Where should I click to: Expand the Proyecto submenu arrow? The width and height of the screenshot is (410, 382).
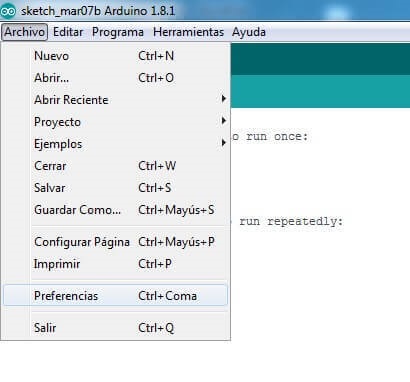[x=224, y=121]
